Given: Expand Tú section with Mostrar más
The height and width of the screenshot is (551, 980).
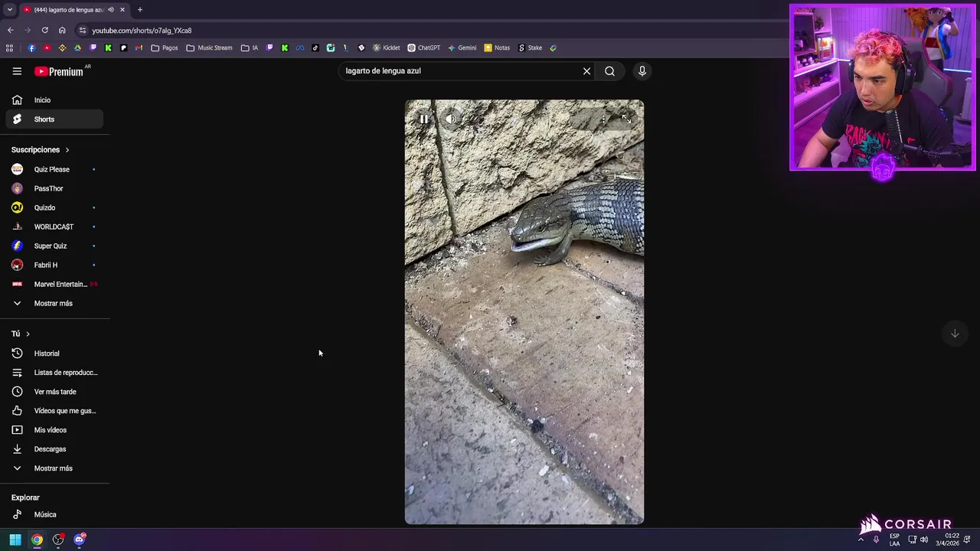Looking at the screenshot, I should [x=54, y=468].
